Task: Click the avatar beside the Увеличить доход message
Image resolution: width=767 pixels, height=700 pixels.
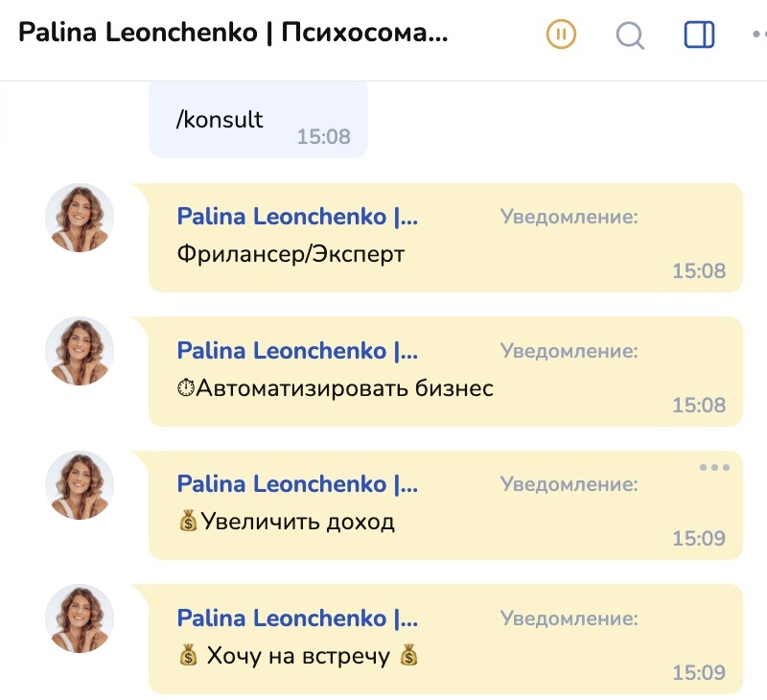Action: tap(80, 485)
